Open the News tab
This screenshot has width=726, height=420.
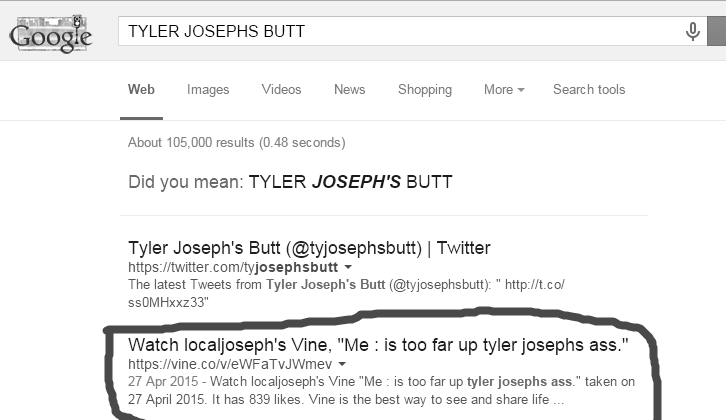pos(350,89)
